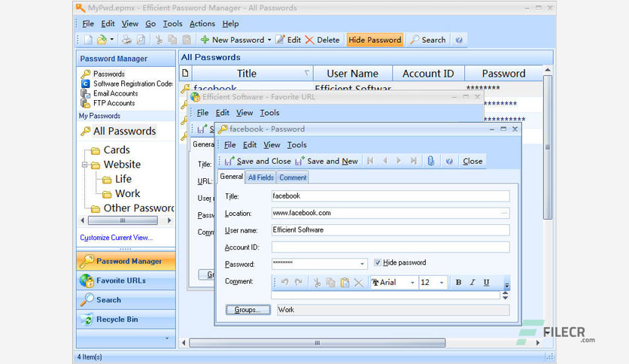Toggle the Hide Password toolbar button

[x=375, y=40]
